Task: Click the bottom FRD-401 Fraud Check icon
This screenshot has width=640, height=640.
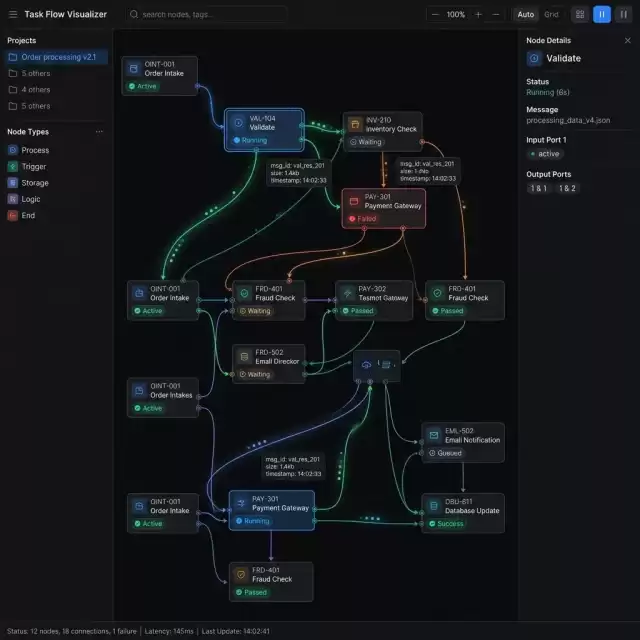Action: (x=241, y=575)
